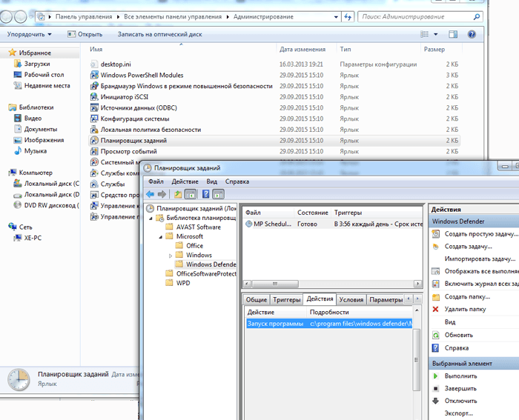
Task: Click the Вид item in the Actions pane
Action: click(x=450, y=322)
